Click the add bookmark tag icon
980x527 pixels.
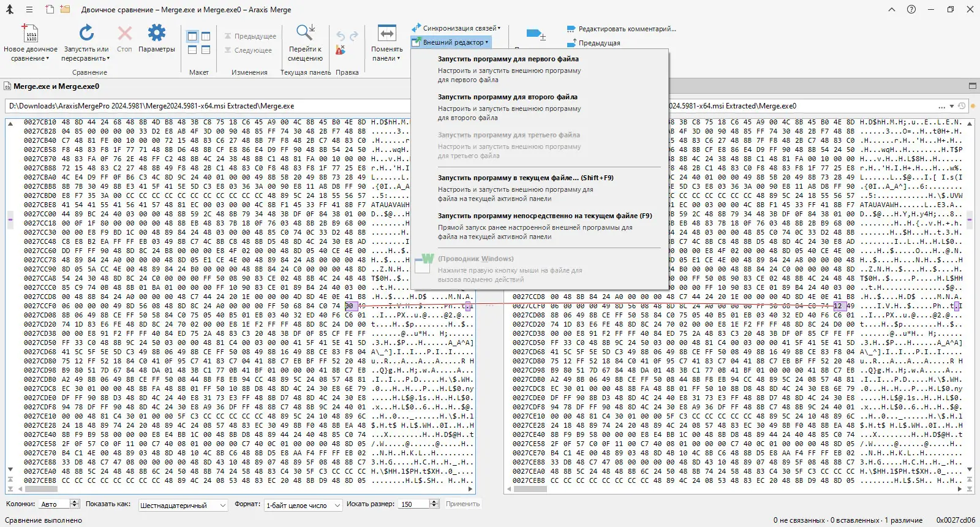click(x=536, y=35)
